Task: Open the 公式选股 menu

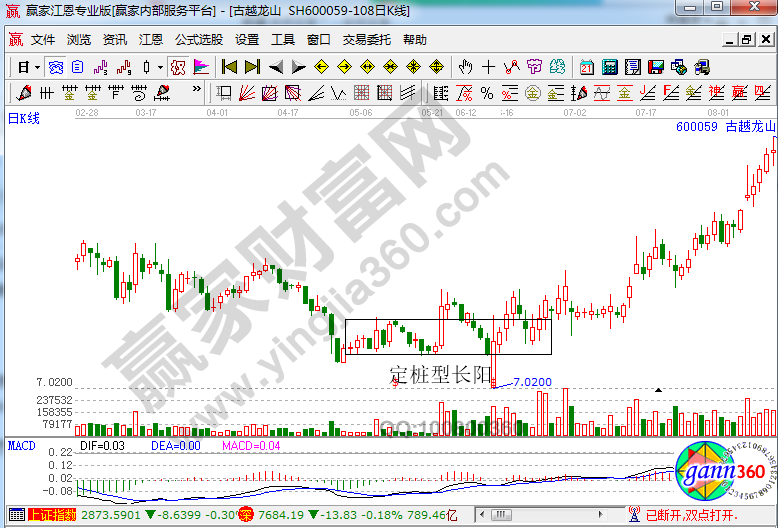Action: pyautogui.click(x=198, y=40)
